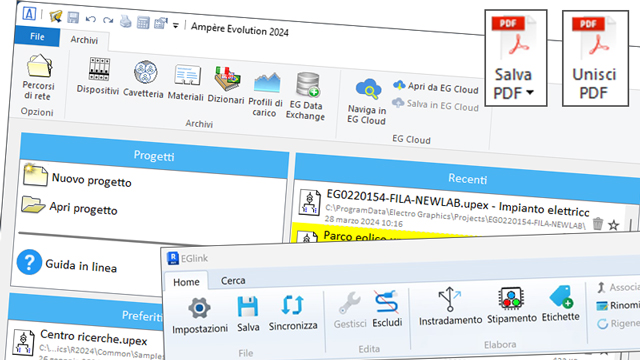Switch to the Archivi ribbon tab
Viewport: 640px width, 360px height.
click(84, 40)
